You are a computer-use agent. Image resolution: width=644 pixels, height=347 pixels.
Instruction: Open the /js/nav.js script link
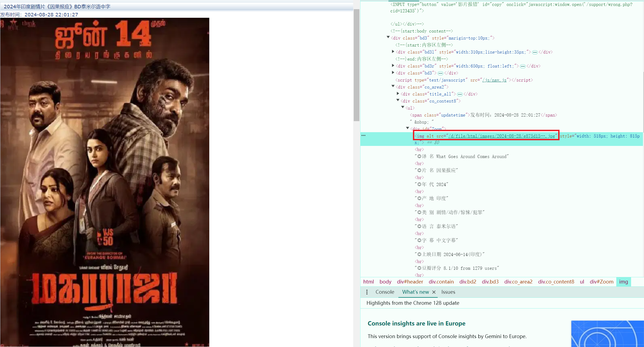[x=494, y=80]
